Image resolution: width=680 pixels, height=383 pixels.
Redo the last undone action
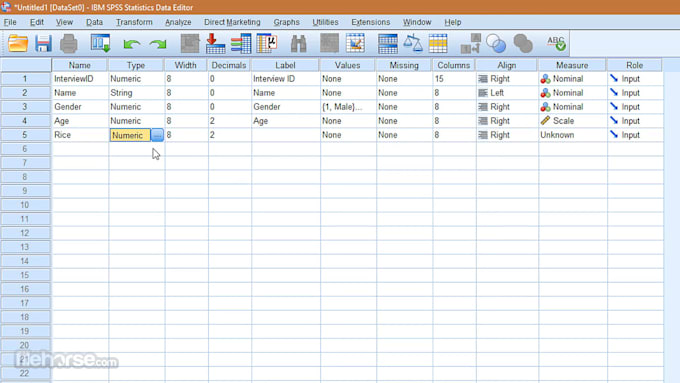pyautogui.click(x=158, y=44)
